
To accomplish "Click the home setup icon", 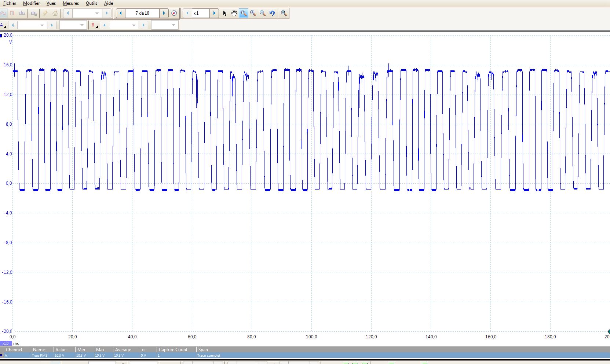I will point(55,13).
